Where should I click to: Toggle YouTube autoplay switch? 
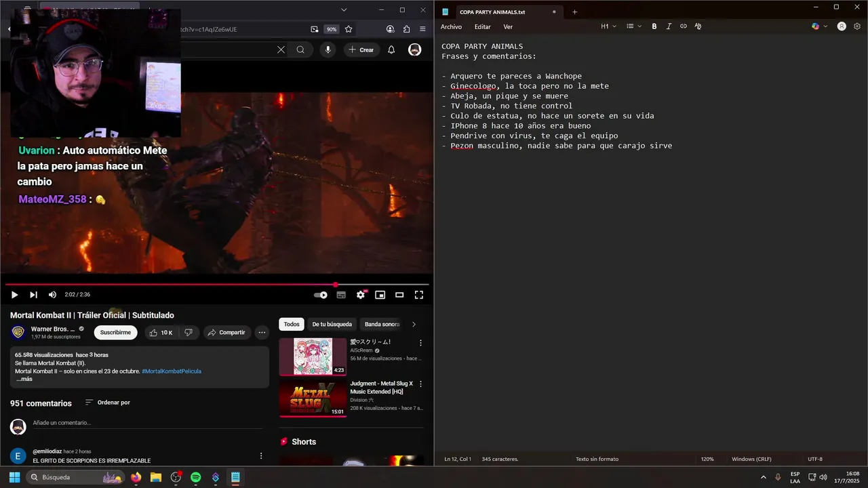[x=321, y=295]
